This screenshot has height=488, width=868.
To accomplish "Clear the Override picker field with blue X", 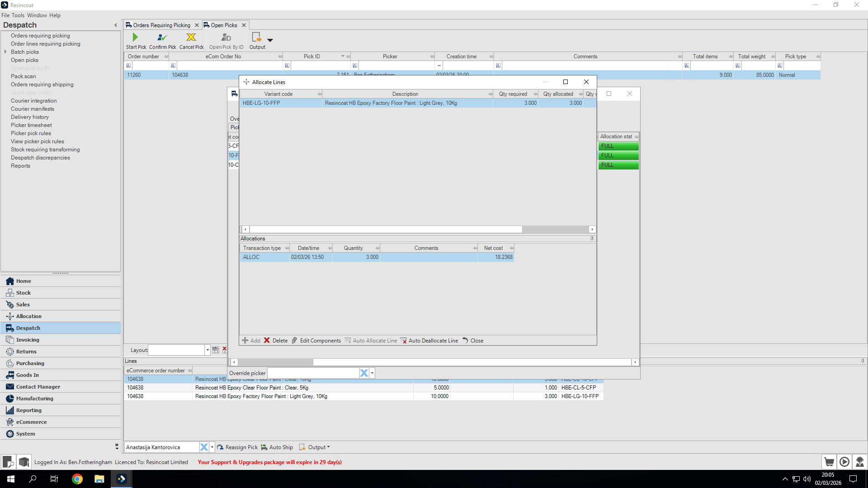I will click(364, 373).
